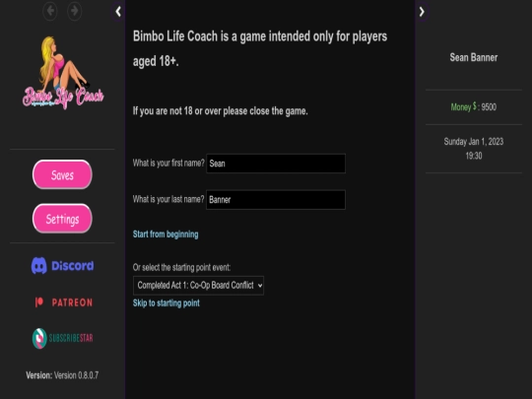Click the Bimbo Life Coach logo image

pyautogui.click(x=63, y=73)
